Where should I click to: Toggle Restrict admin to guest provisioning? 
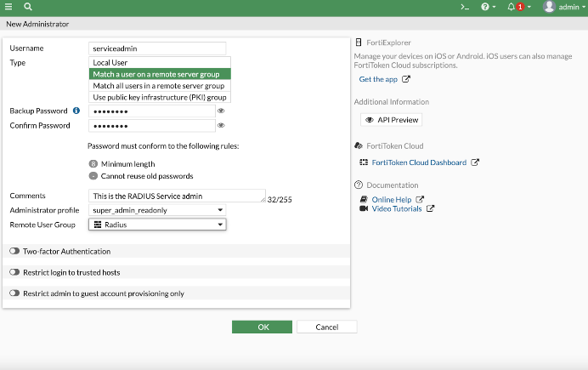click(14, 293)
